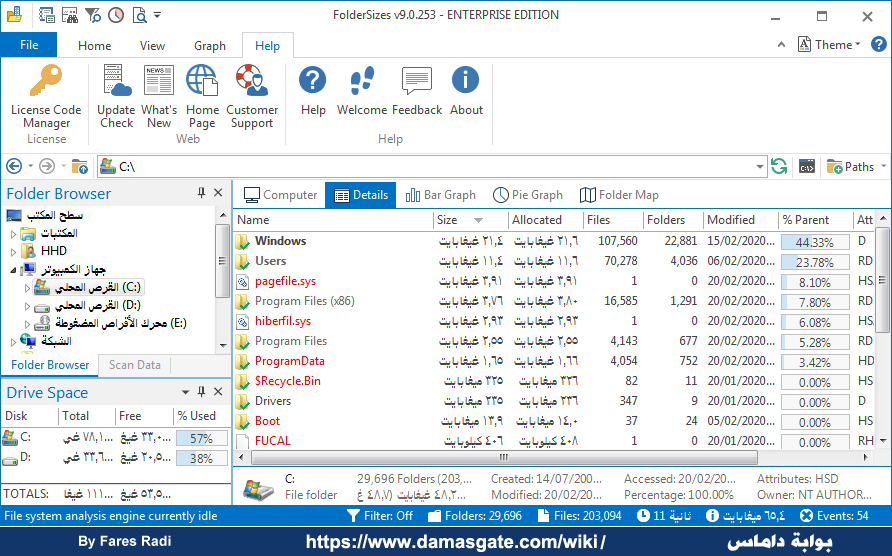The image size is (892, 556).
Task: Click the help icon at top right
Action: [x=878, y=44]
